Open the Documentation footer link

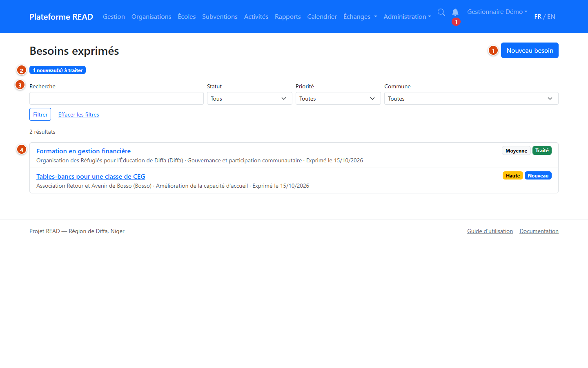539,231
